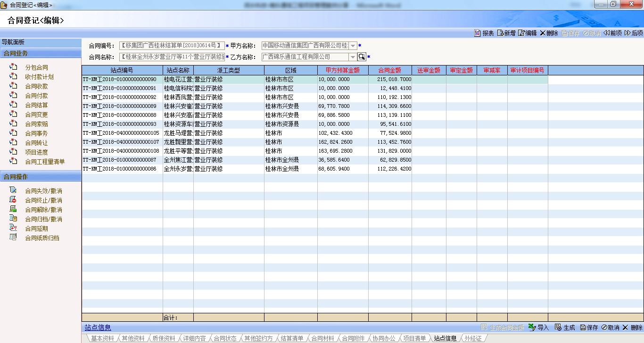This screenshot has width=644, height=343.
Task: Click the 合同名称 input field
Action: point(172,57)
